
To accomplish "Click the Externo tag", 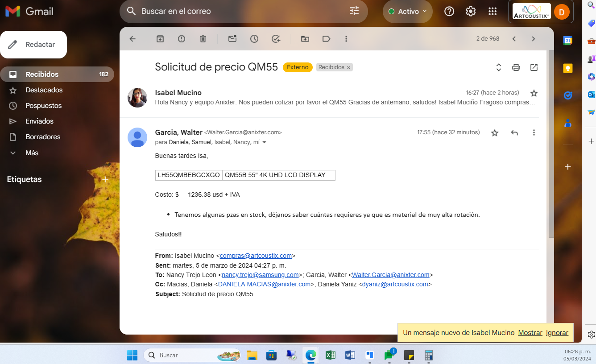I will click(x=298, y=67).
